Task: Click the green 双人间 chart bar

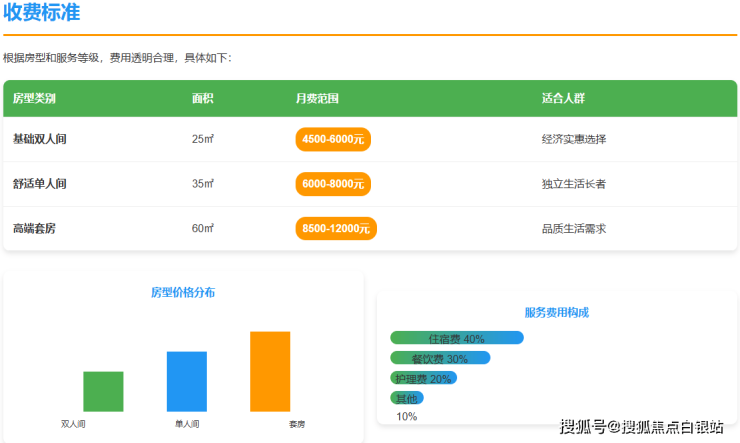Action: tap(103, 391)
